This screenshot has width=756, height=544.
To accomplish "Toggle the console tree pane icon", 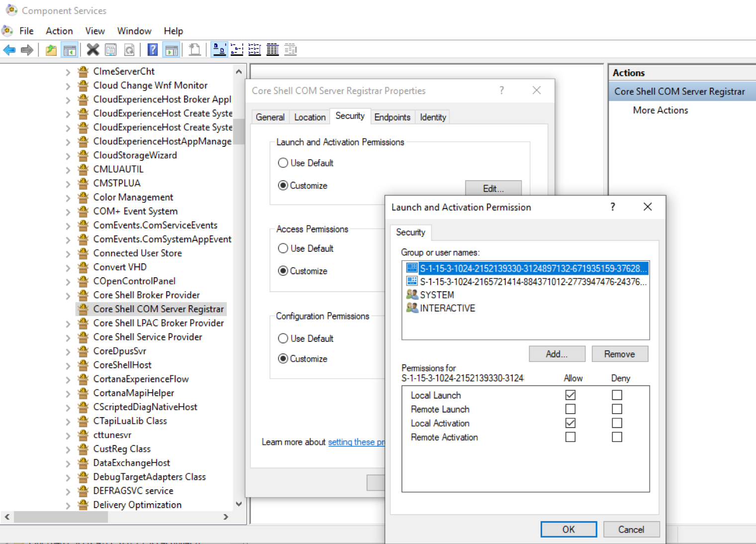I will [70, 50].
